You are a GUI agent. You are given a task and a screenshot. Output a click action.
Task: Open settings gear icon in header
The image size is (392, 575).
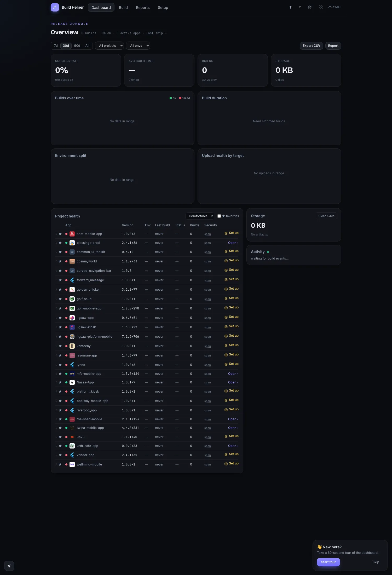coord(310,7)
